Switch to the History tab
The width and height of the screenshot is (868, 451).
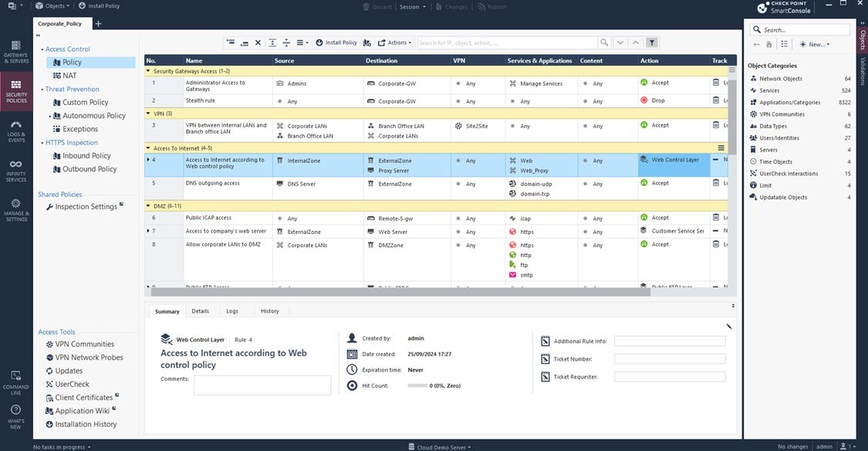click(269, 311)
